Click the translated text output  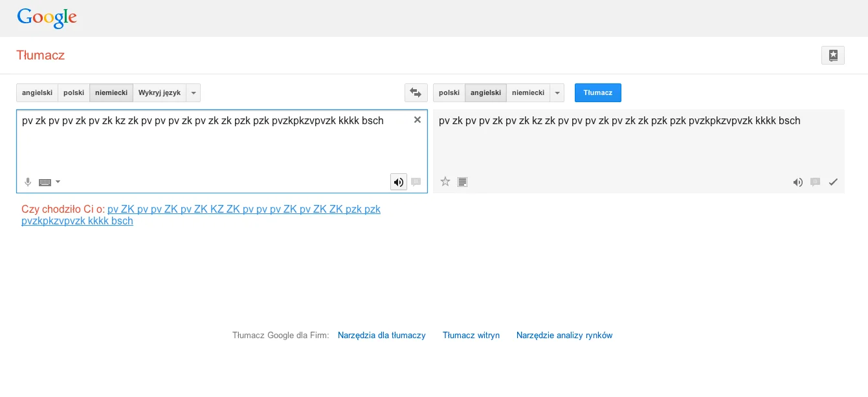(619, 120)
